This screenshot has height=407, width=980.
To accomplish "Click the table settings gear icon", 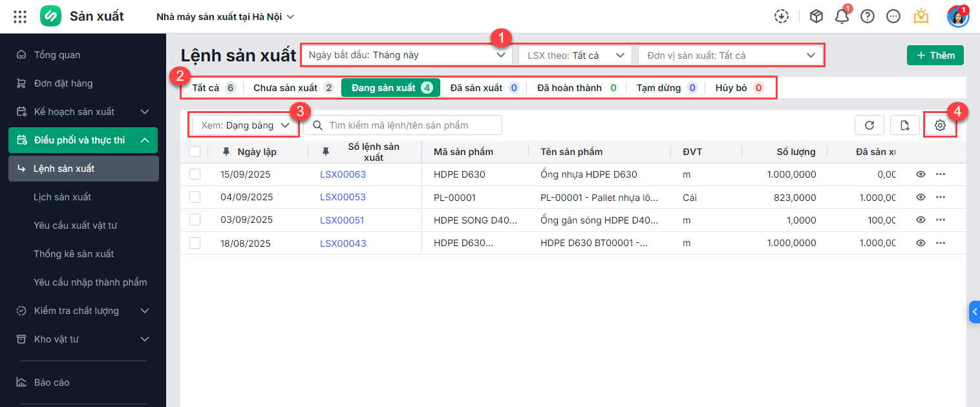I will (x=940, y=125).
